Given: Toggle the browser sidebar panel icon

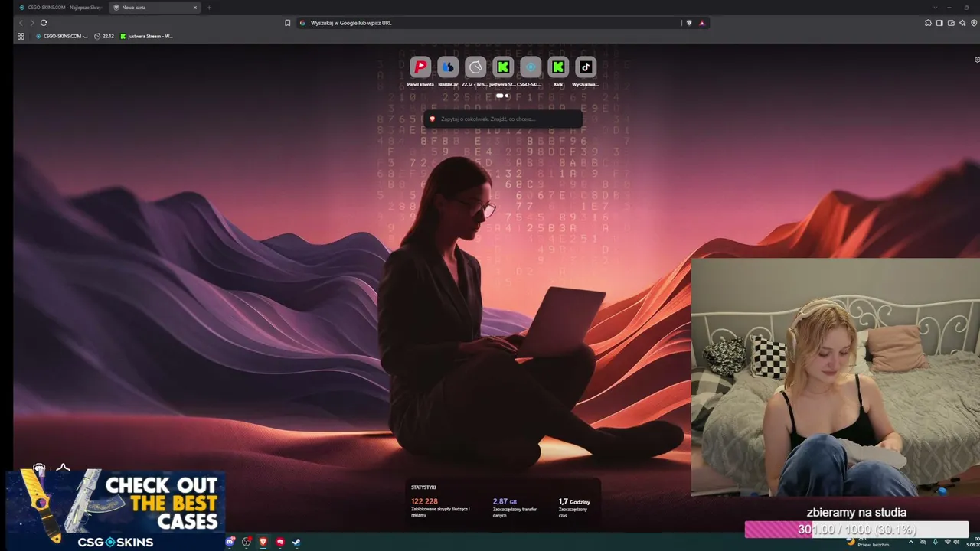Looking at the screenshot, I should point(939,23).
